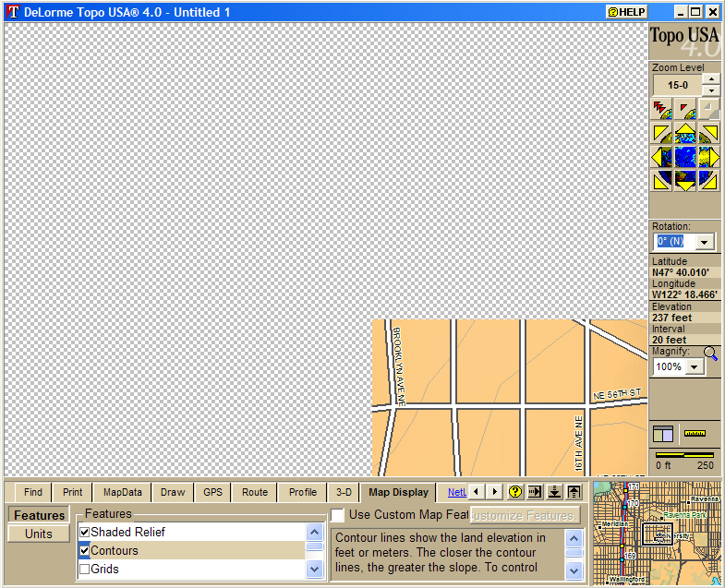Open the MapData tab
Image resolution: width=725 pixels, height=588 pixels.
coord(123,492)
